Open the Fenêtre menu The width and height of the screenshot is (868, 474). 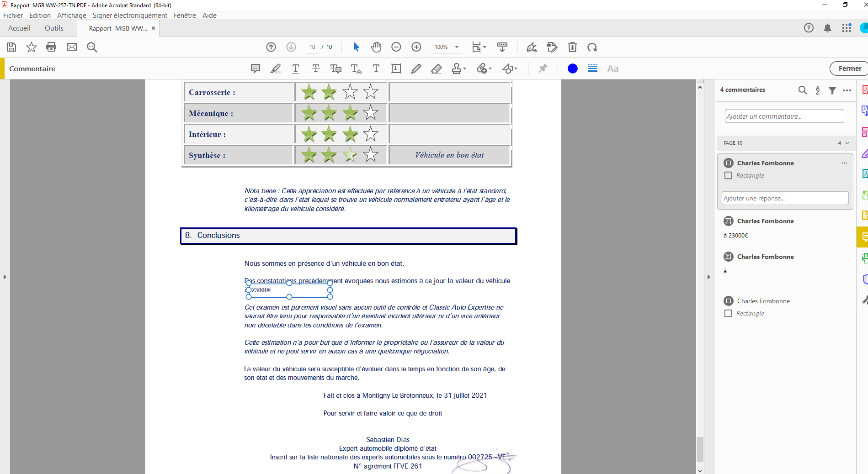tap(185, 16)
